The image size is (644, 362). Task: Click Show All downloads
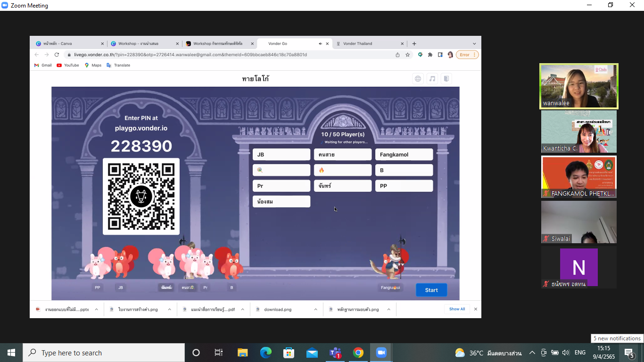click(x=457, y=309)
